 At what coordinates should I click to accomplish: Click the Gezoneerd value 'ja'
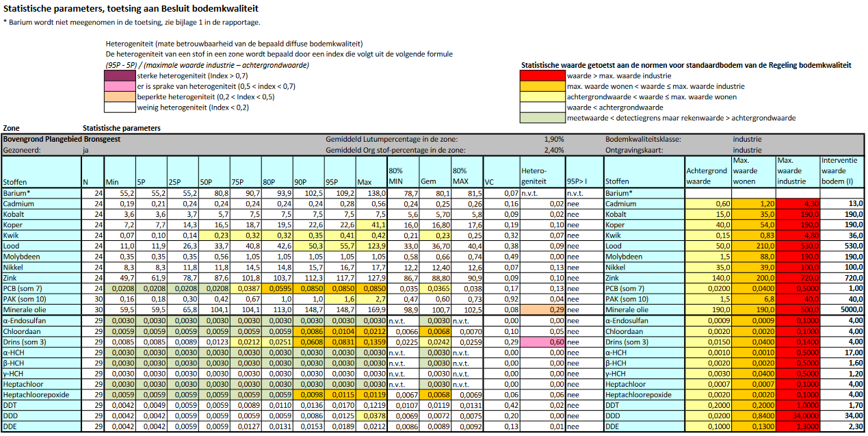[x=87, y=150]
